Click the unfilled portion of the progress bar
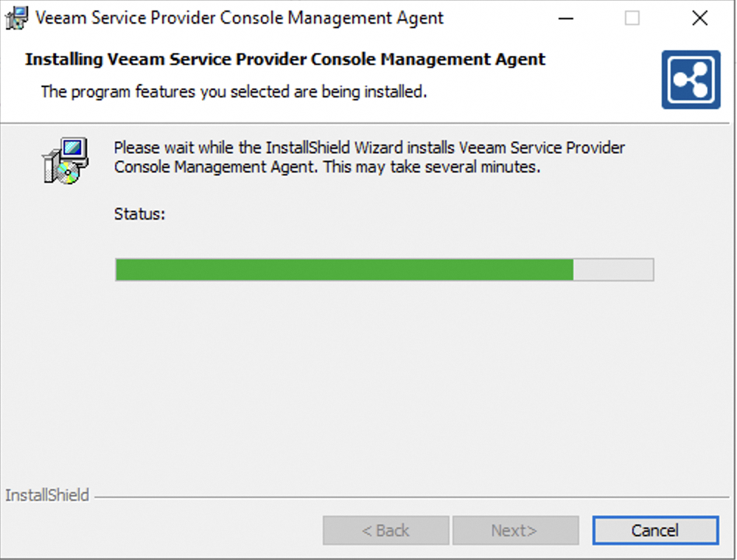Image resolution: width=737 pixels, height=560 pixels. click(613, 270)
